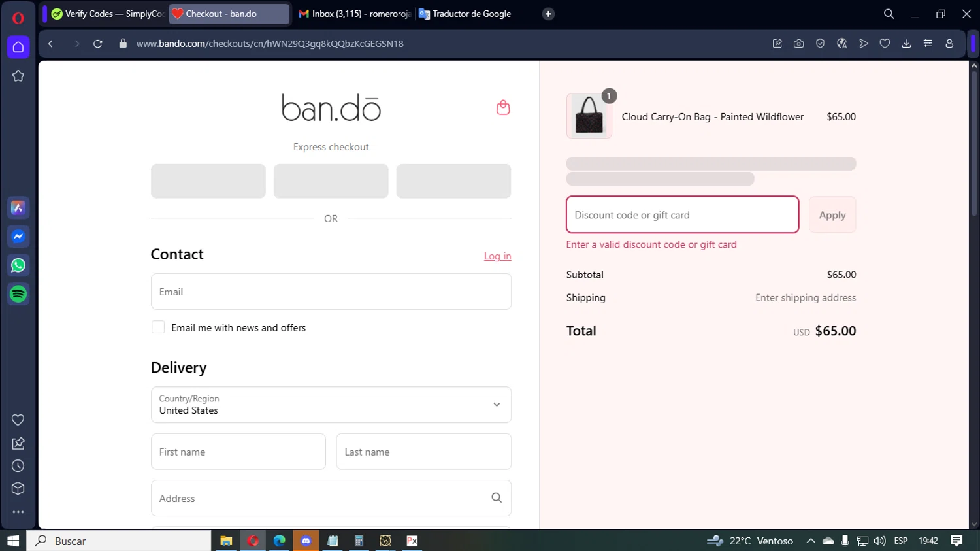Open WhatsApp in the Opera sidebar
The height and width of the screenshot is (551, 980).
point(18,265)
